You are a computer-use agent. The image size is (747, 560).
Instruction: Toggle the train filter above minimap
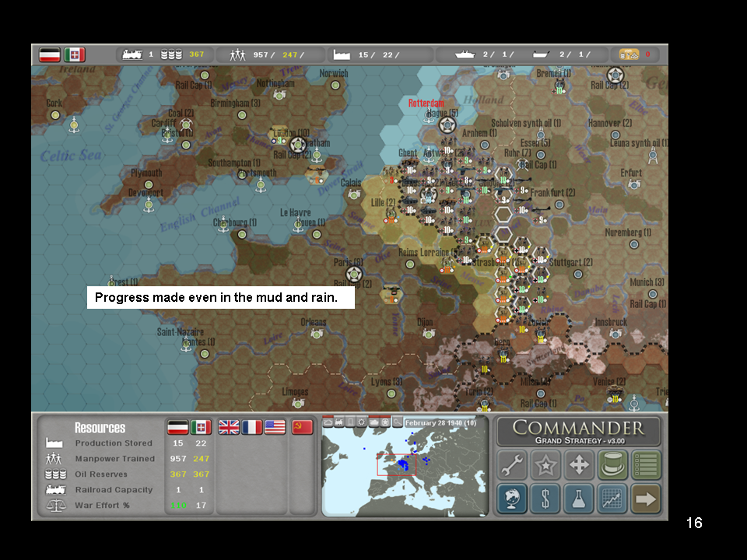tap(338, 422)
